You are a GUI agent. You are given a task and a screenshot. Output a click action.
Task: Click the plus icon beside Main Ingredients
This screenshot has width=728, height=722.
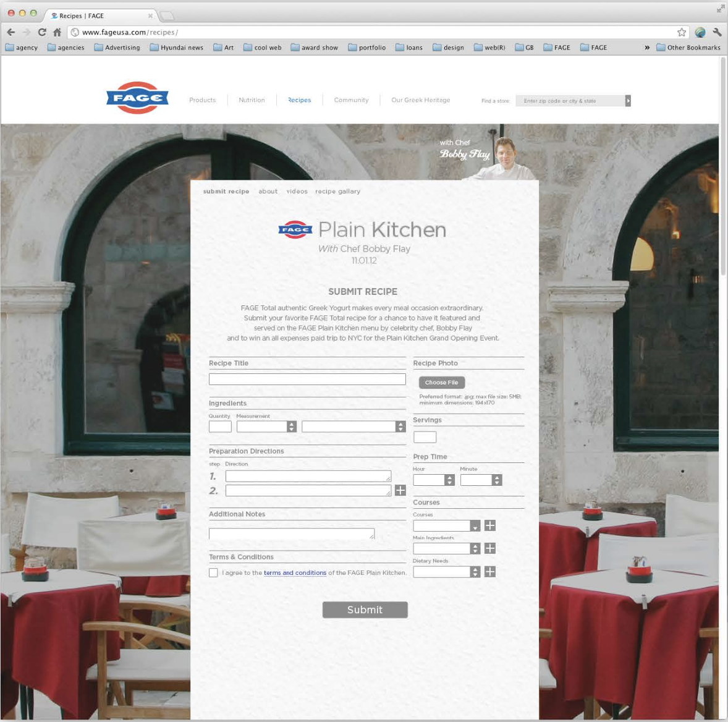click(489, 548)
